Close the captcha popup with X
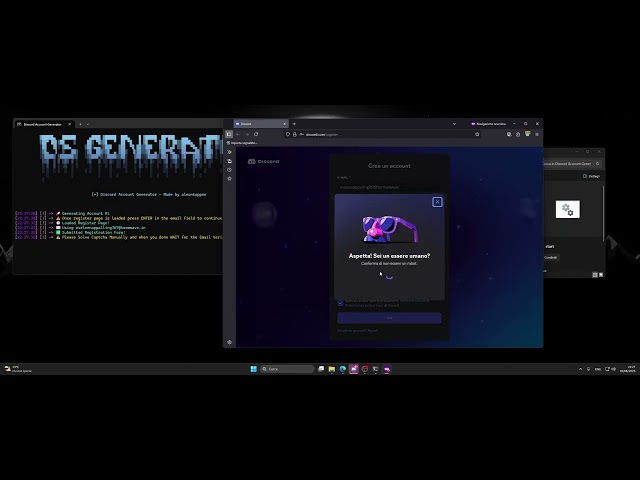 [x=437, y=202]
